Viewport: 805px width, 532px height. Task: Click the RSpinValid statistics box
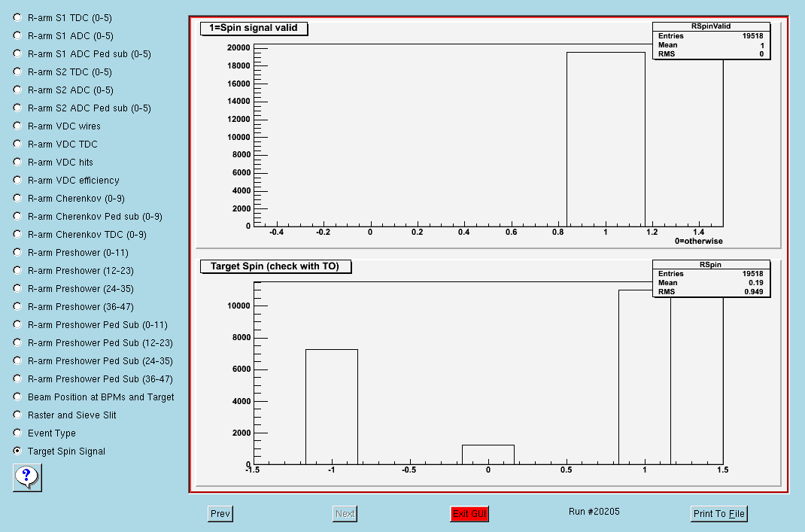pyautogui.click(x=711, y=41)
